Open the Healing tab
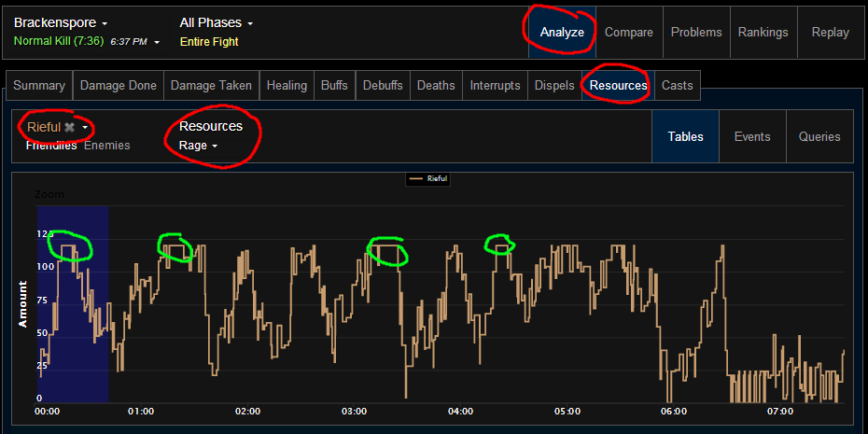 tap(287, 85)
